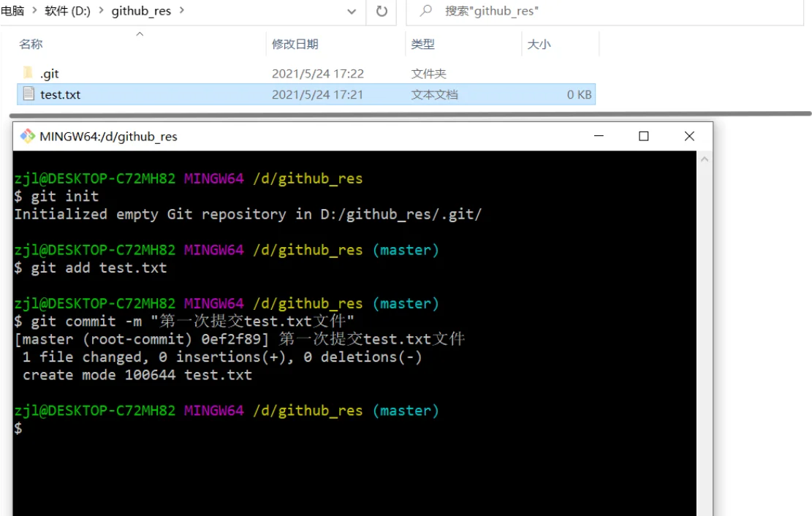Refresh the github_res folder view

click(x=382, y=12)
